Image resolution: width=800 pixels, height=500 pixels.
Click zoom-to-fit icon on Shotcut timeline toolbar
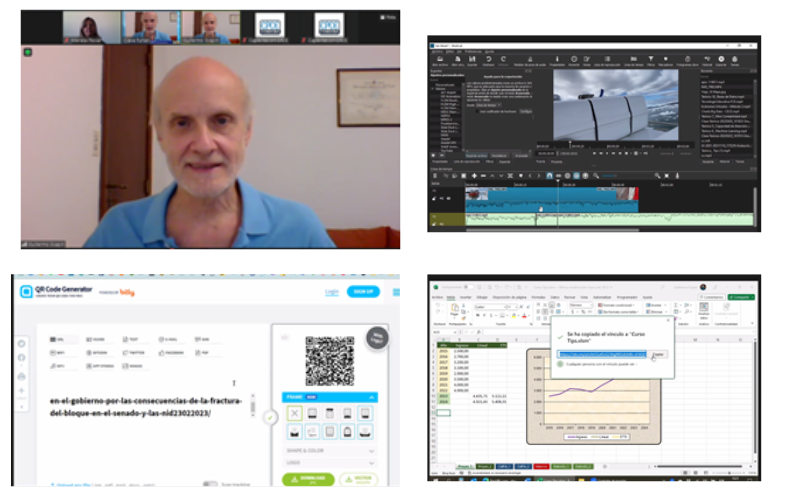coord(666,176)
